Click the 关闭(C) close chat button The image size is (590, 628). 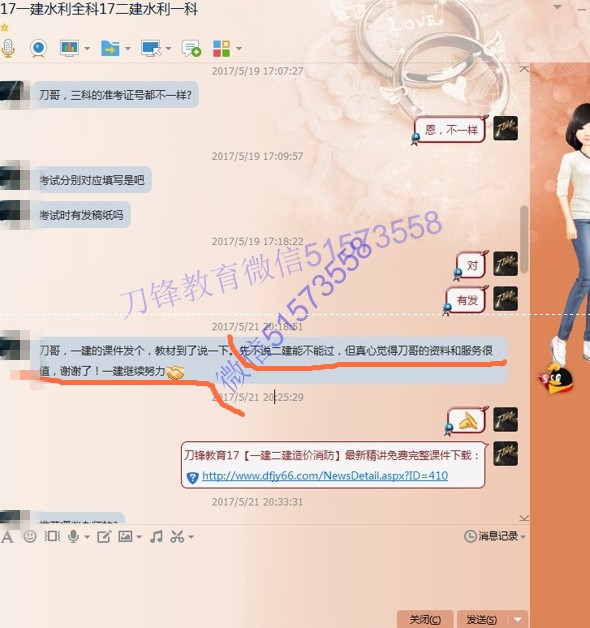click(x=425, y=619)
